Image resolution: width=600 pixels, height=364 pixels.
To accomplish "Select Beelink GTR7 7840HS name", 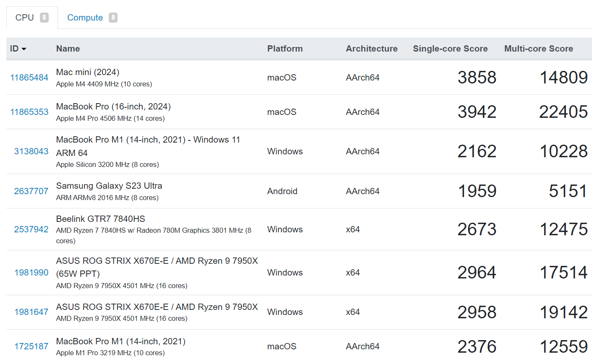I will (x=101, y=219).
